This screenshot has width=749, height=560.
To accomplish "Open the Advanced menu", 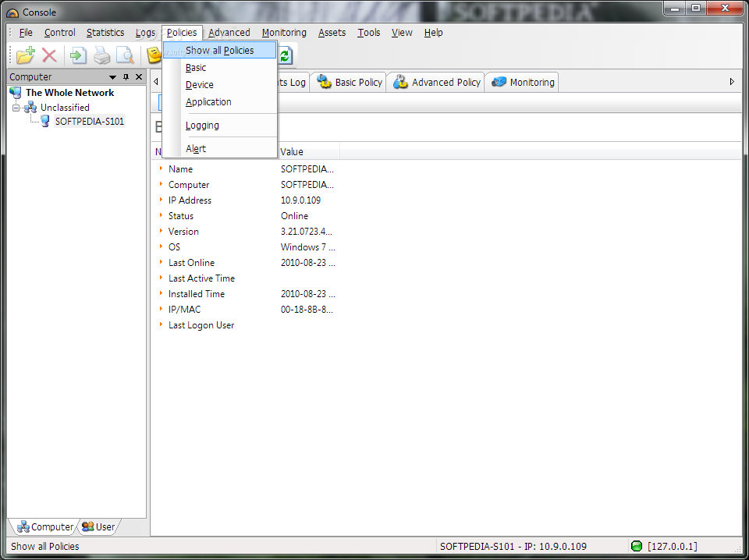I will click(229, 33).
